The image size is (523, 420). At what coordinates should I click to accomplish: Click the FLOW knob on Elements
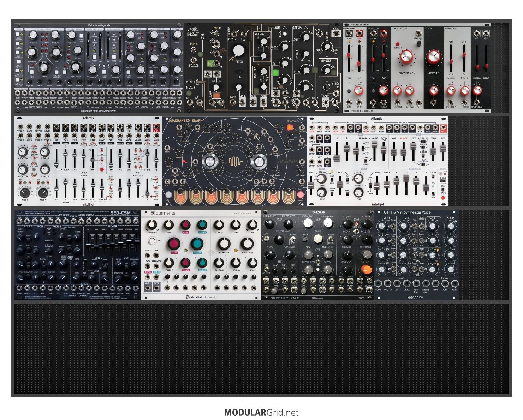tap(174, 244)
